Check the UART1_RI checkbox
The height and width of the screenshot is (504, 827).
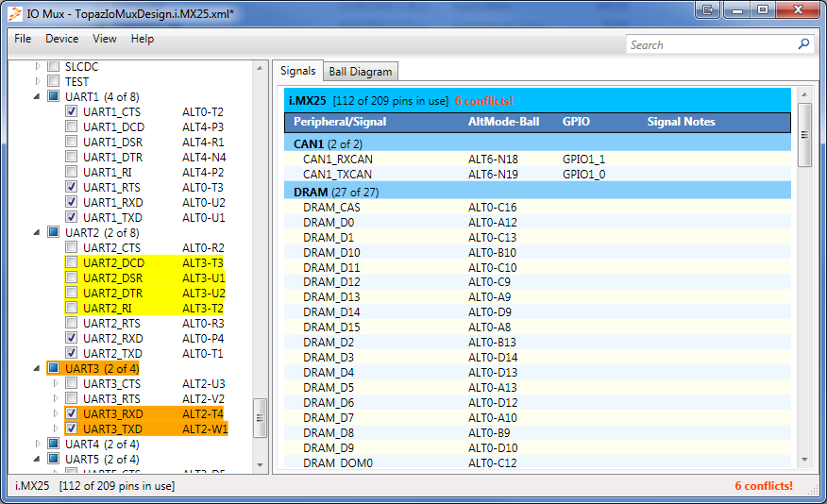pos(71,172)
